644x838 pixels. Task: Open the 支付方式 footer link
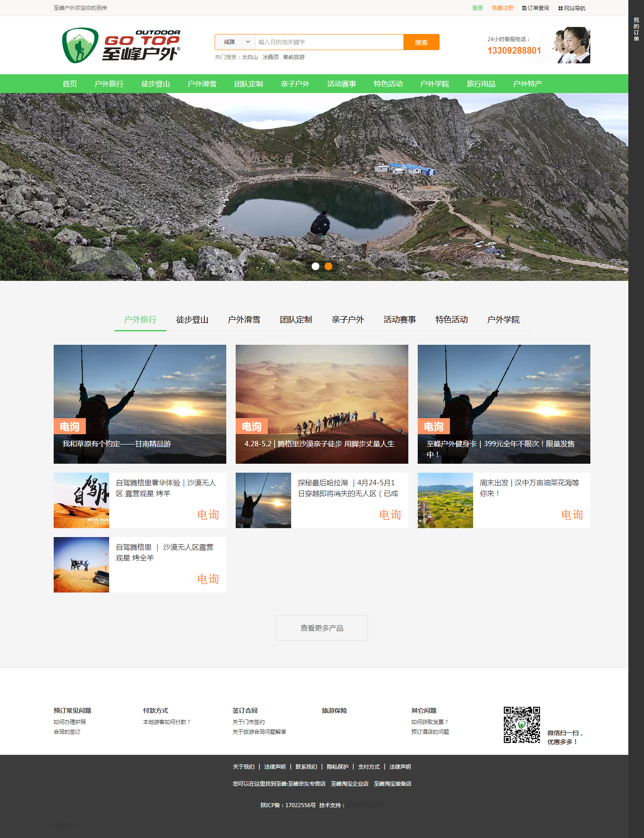coord(369,766)
